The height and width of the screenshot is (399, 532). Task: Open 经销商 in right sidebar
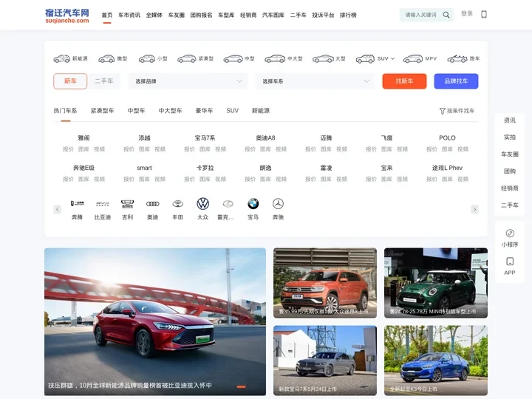(x=510, y=188)
